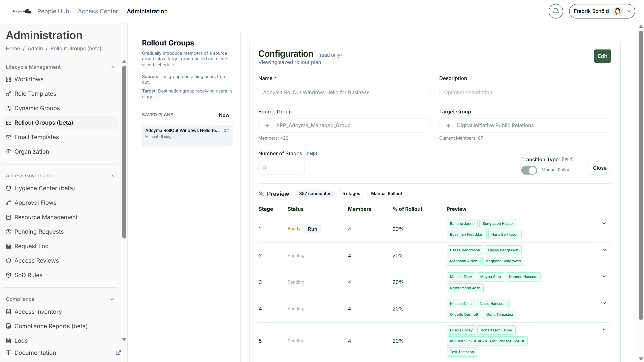Image resolution: width=644 pixels, height=362 pixels.
Task: Click the green Edit button
Action: click(602, 56)
